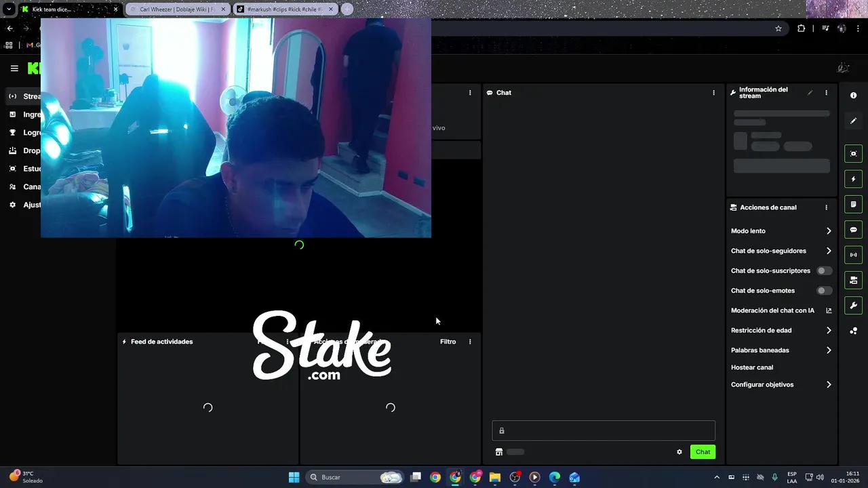Screen dimensions: 868x488
Task: Open Moderación del chat con IA link
Action: [x=781, y=310]
